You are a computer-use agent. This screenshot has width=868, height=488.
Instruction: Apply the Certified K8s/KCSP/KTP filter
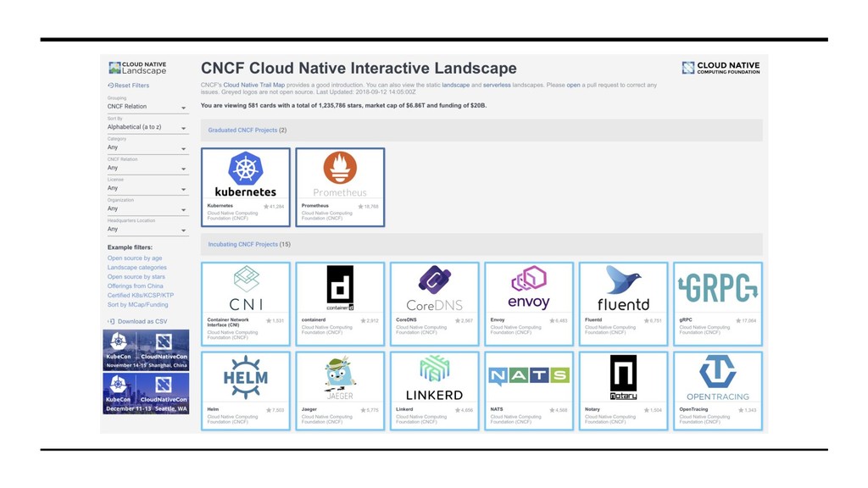pos(141,296)
